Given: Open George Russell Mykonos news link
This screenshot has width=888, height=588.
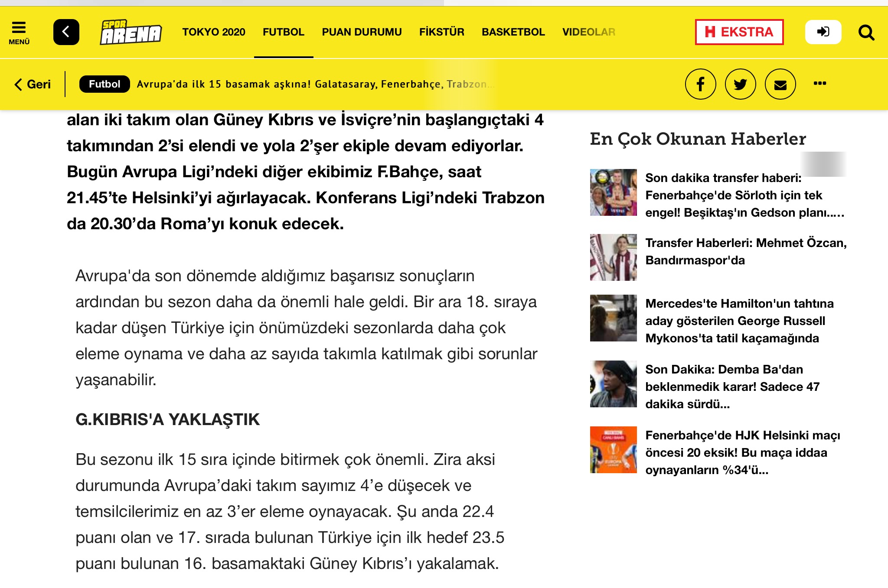Looking at the screenshot, I should tap(739, 321).
